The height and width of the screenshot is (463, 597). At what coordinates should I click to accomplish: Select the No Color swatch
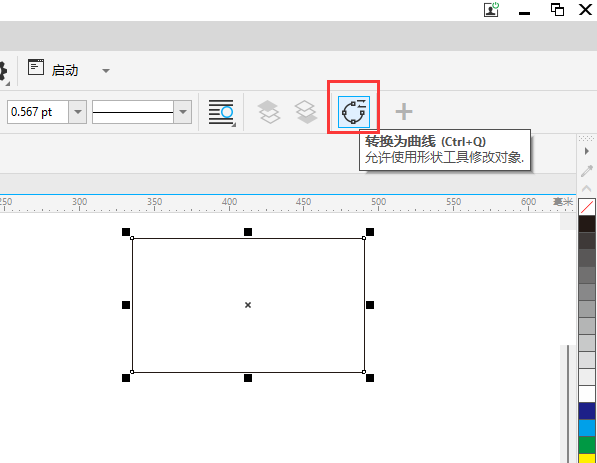[x=587, y=207]
